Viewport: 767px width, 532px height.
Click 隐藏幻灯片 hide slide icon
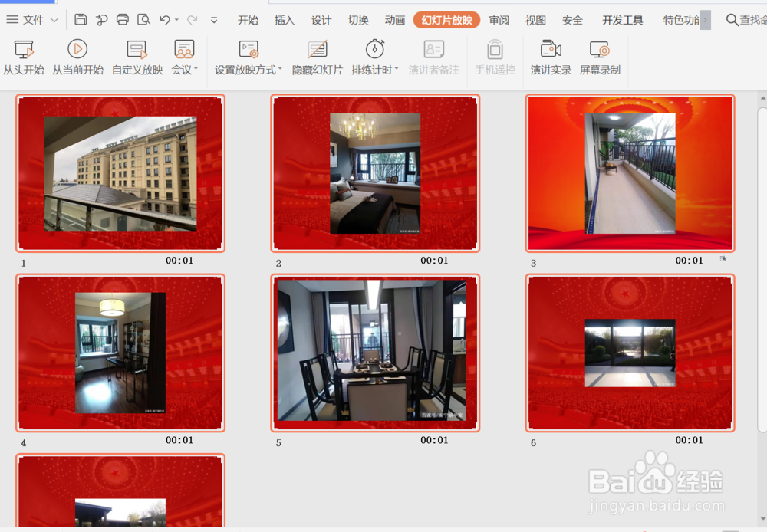click(317, 49)
